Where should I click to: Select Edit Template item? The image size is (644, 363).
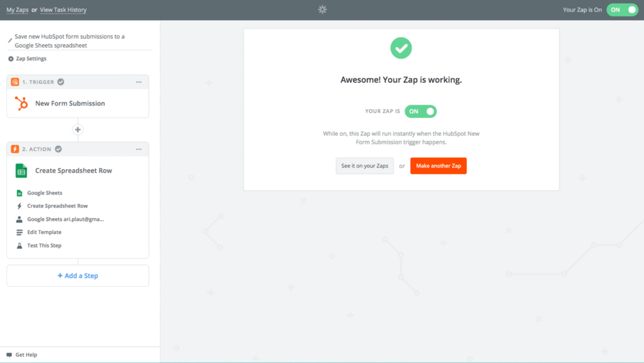pos(44,232)
